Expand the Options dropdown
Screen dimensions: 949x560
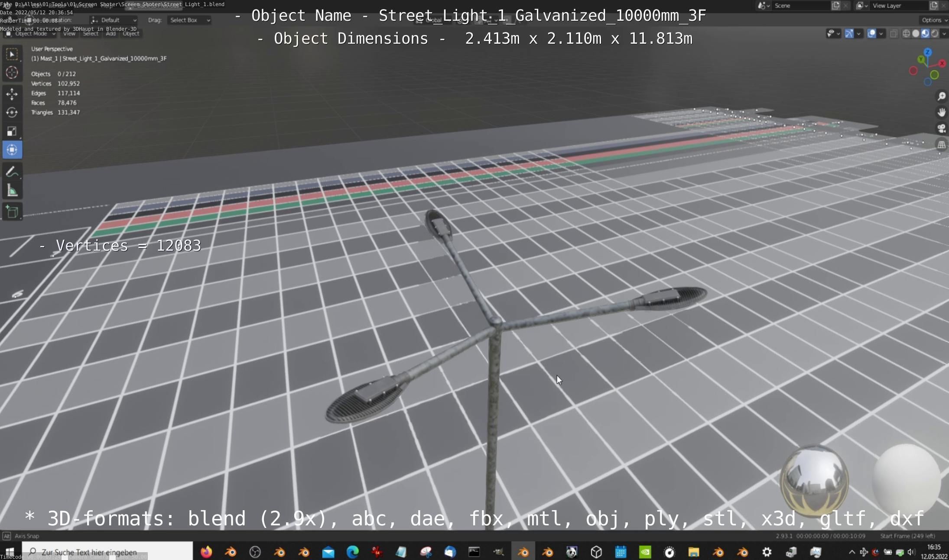click(933, 20)
